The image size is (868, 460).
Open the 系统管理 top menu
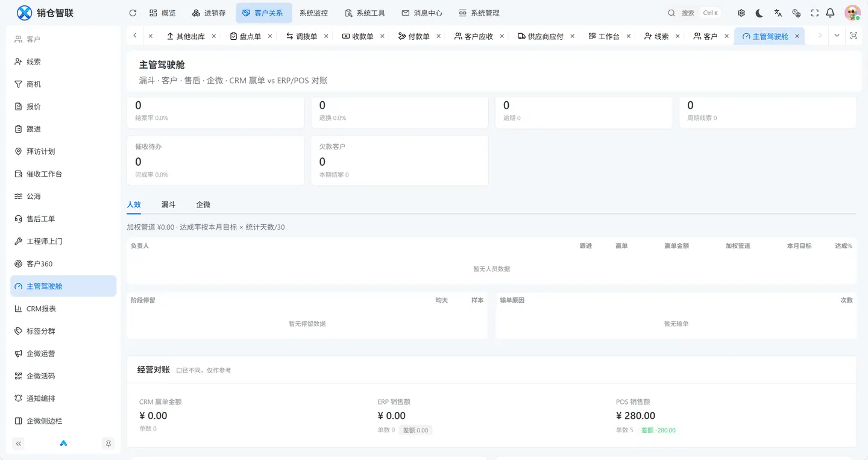click(479, 13)
